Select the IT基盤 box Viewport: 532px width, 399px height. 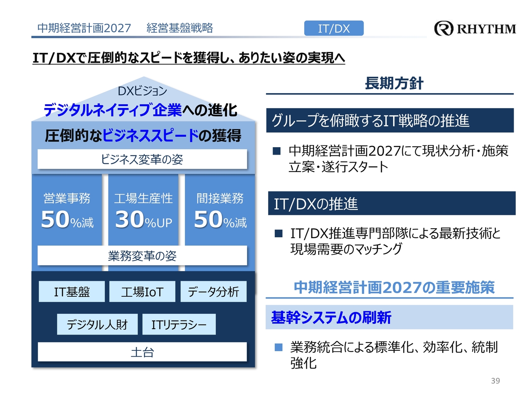71,292
